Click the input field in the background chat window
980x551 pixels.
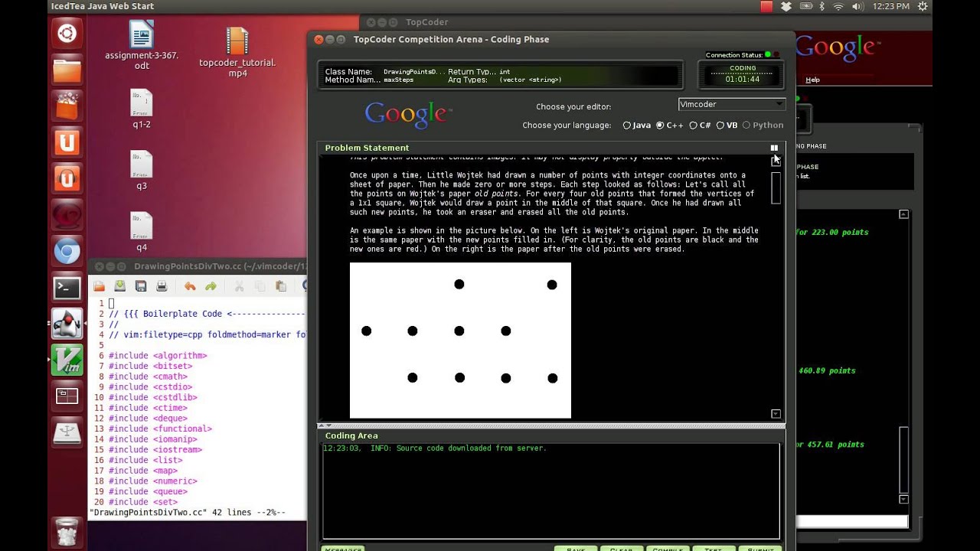click(x=852, y=521)
